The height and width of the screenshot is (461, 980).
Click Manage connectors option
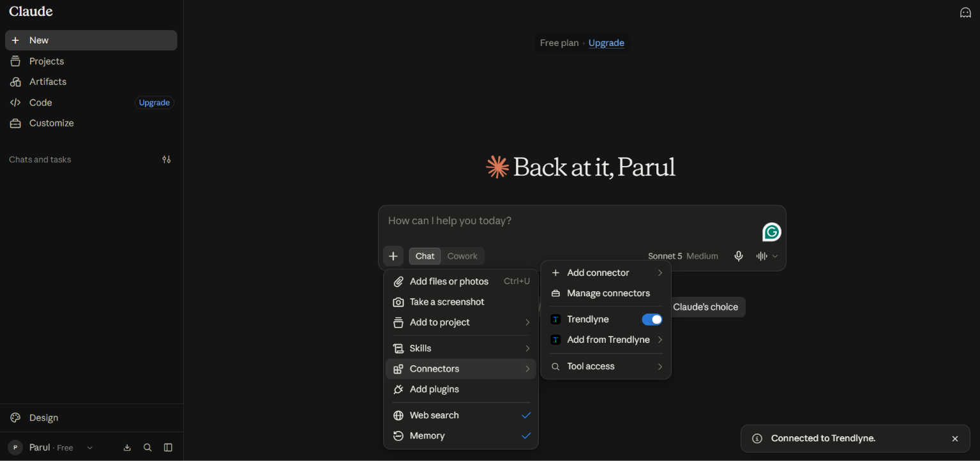[x=606, y=293]
